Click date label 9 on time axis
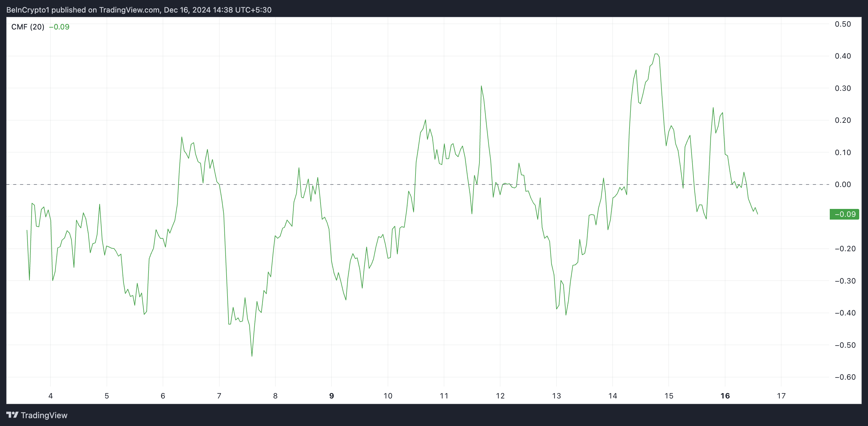The image size is (868, 426). (x=332, y=396)
